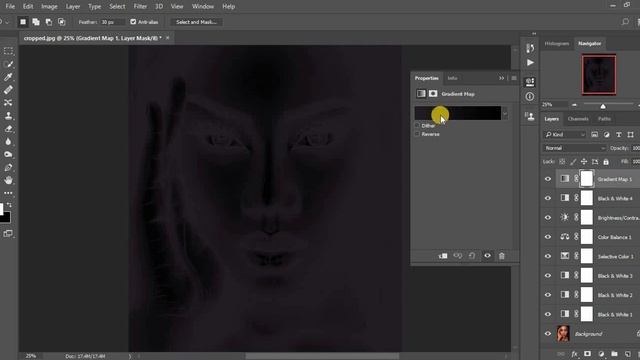Switch to the Info tab
The height and width of the screenshot is (360, 640).
tap(452, 78)
